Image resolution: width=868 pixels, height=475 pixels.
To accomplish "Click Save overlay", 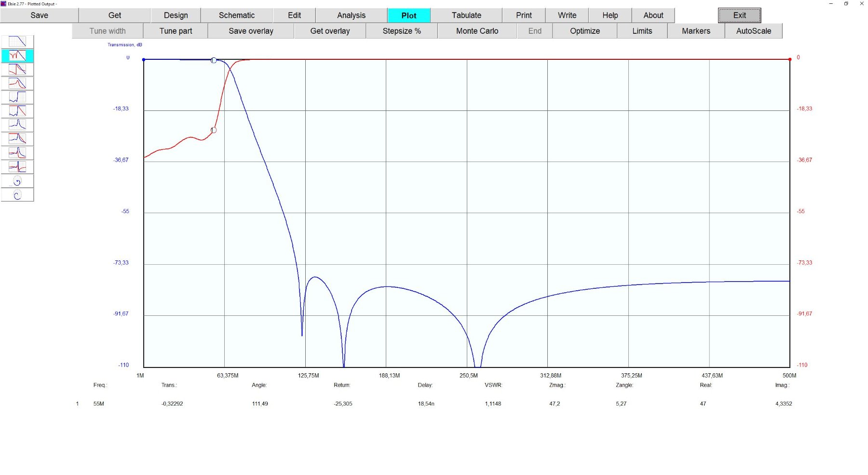I will 251,31.
